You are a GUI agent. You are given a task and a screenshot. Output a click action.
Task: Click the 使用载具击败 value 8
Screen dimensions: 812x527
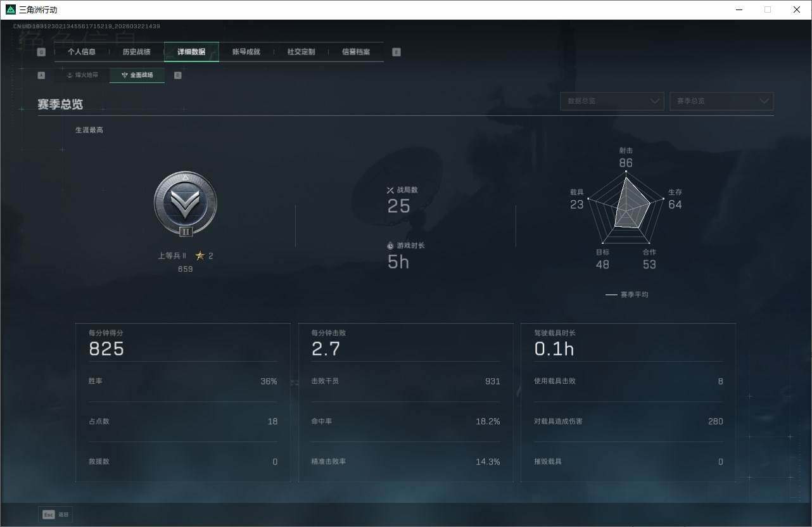tap(720, 381)
